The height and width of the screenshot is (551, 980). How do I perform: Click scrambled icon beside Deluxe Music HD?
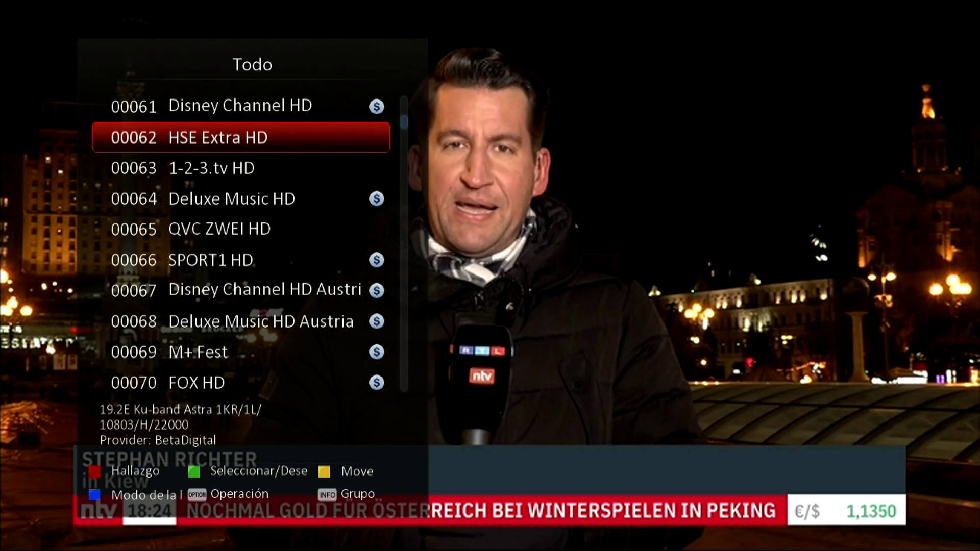point(376,198)
